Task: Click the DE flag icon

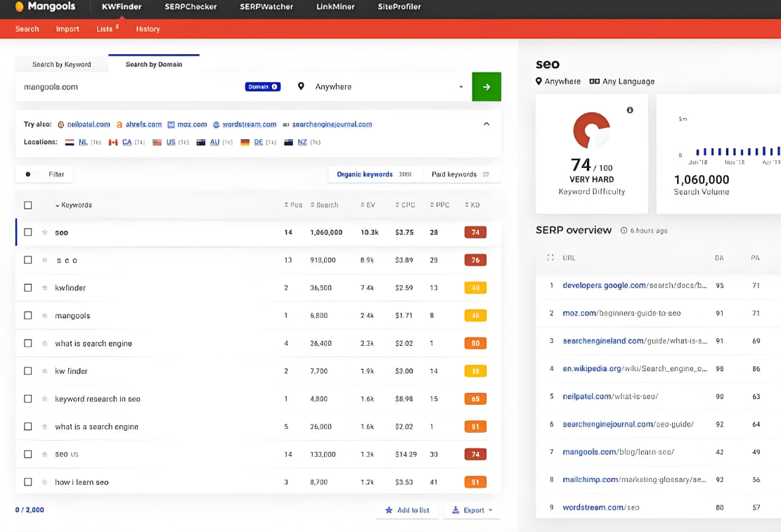Action: (x=245, y=143)
